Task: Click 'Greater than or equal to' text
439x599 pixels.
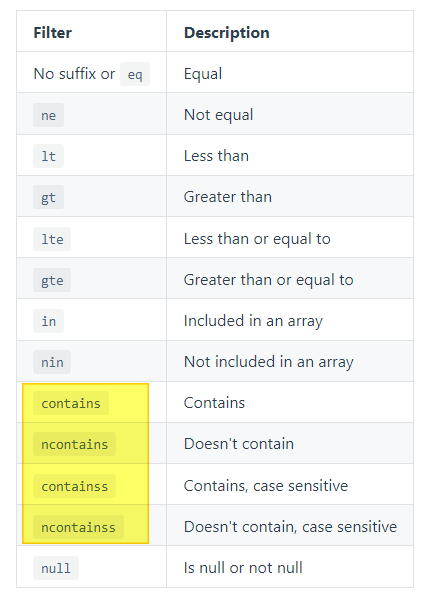Action: 268,280
